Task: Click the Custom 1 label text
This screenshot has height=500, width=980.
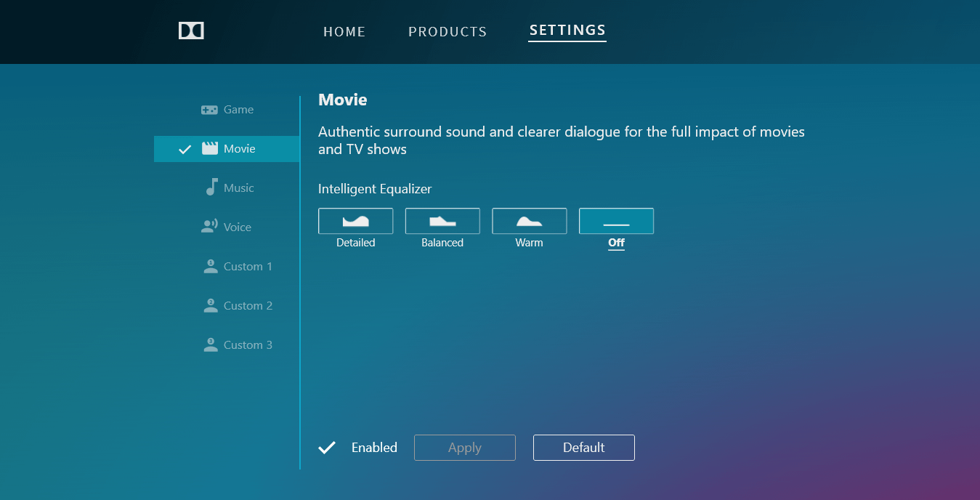Action: tap(248, 267)
